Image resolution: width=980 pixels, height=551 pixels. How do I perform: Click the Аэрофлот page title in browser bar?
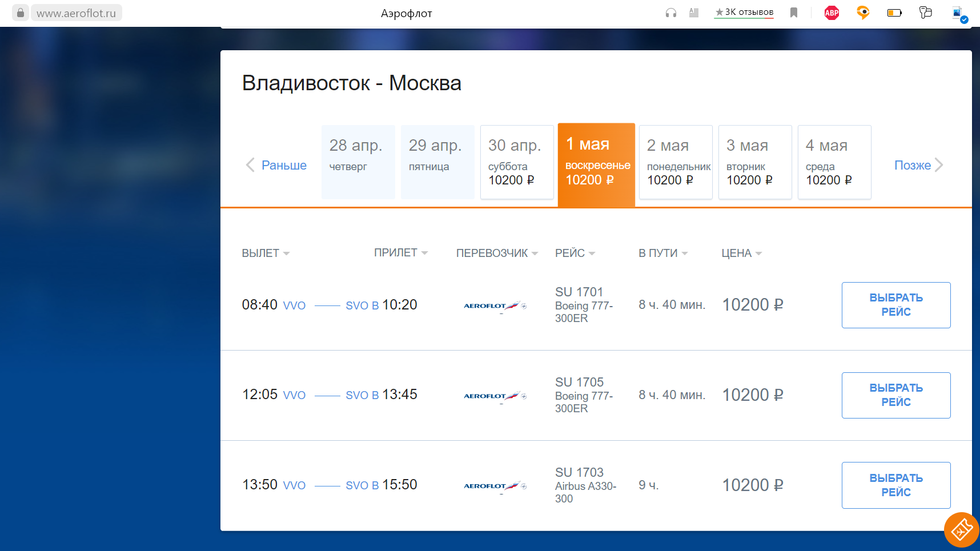(x=407, y=13)
